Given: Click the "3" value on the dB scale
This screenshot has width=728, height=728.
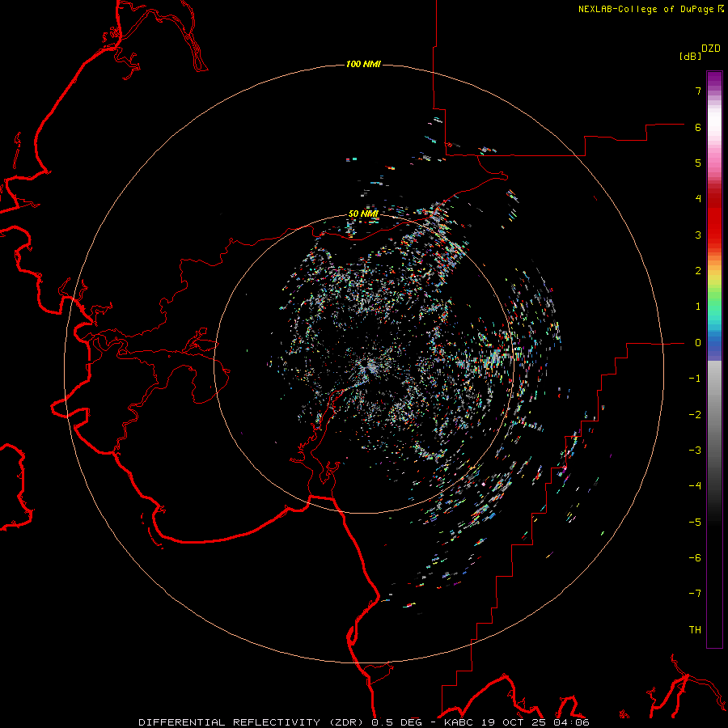Looking at the screenshot, I should (698, 235).
